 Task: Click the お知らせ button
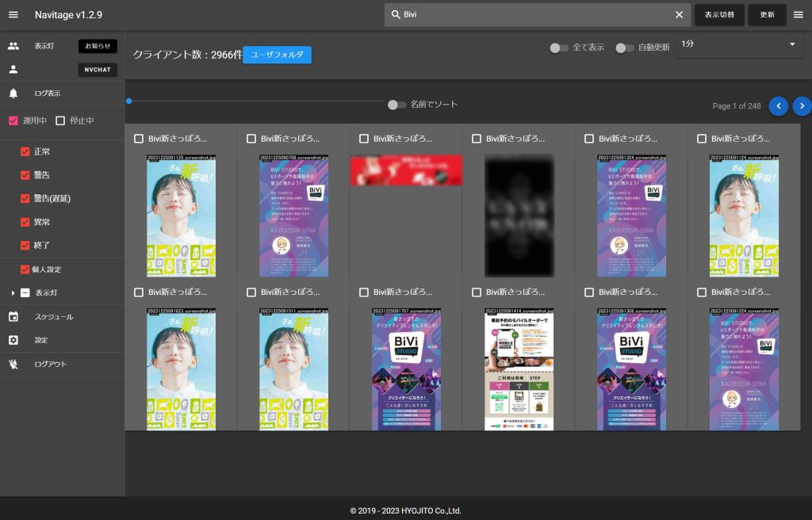click(x=98, y=46)
